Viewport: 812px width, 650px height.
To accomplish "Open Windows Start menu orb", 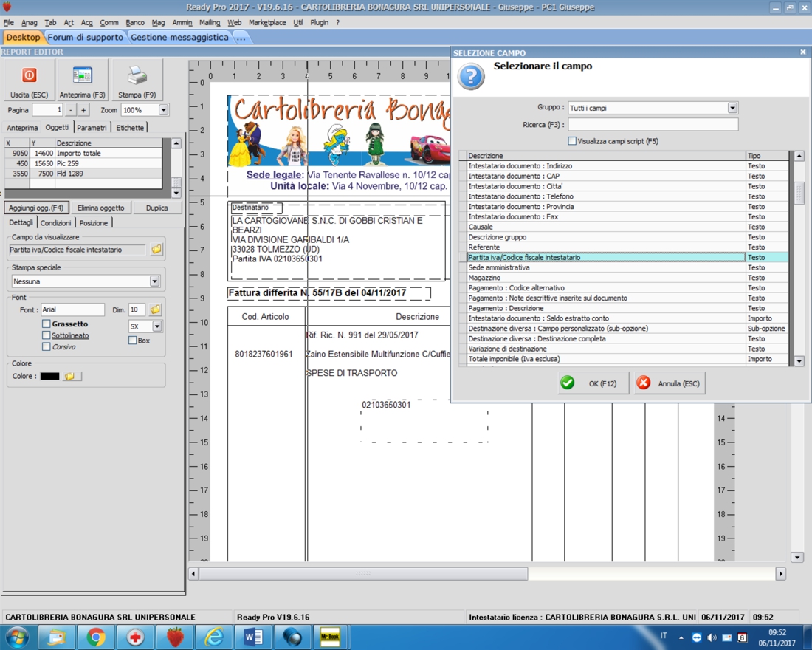I will (x=16, y=637).
